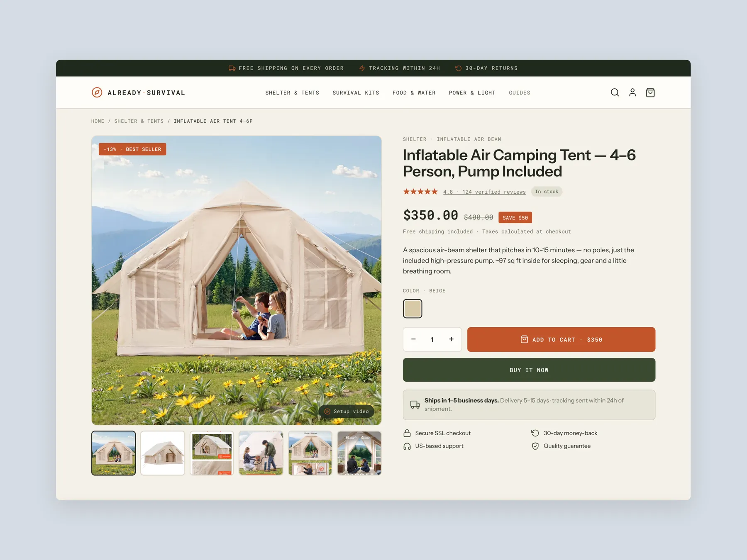Click ALREADY·SURVIVAL brand name
This screenshot has width=747, height=560.
(x=146, y=93)
